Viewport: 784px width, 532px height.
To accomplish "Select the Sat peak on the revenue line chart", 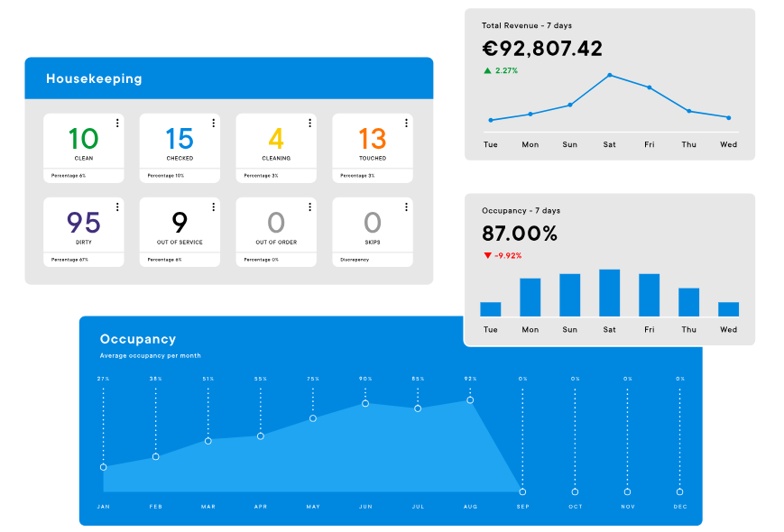I will click(x=610, y=75).
